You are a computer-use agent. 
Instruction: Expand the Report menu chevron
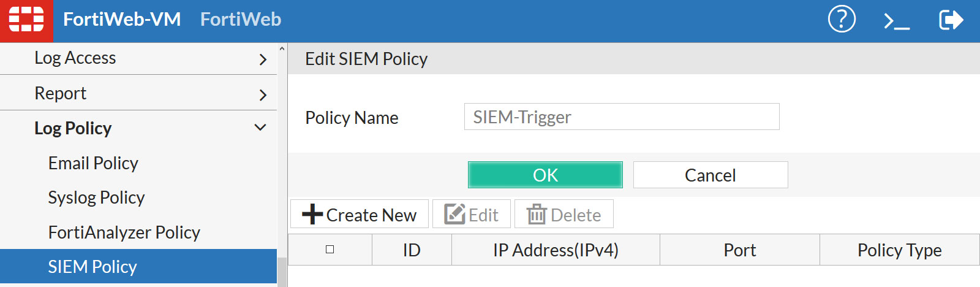263,95
